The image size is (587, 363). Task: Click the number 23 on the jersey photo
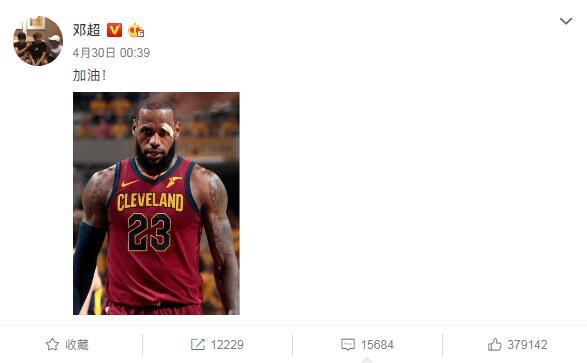149,232
